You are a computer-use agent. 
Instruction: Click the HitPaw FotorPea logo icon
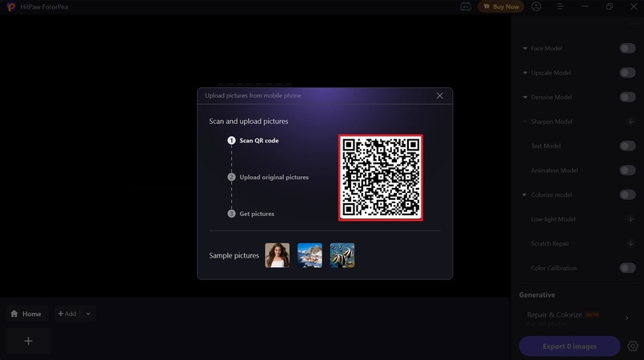tap(11, 6)
